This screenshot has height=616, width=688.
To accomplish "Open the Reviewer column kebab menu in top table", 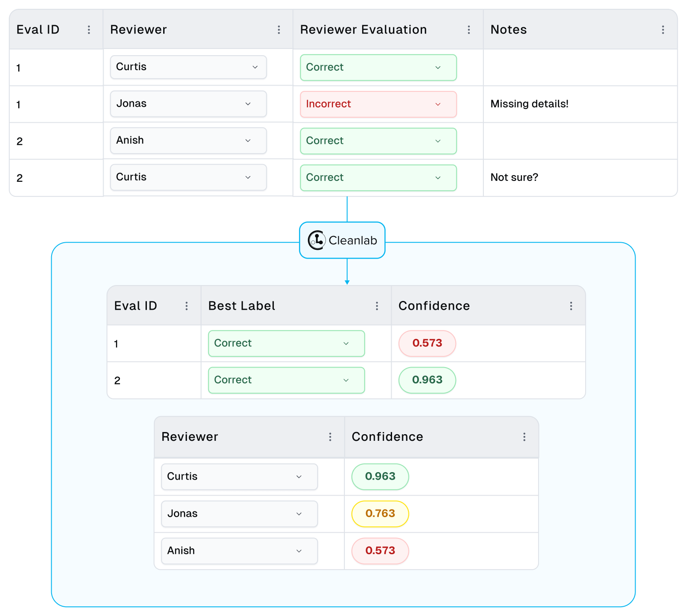I will (279, 30).
